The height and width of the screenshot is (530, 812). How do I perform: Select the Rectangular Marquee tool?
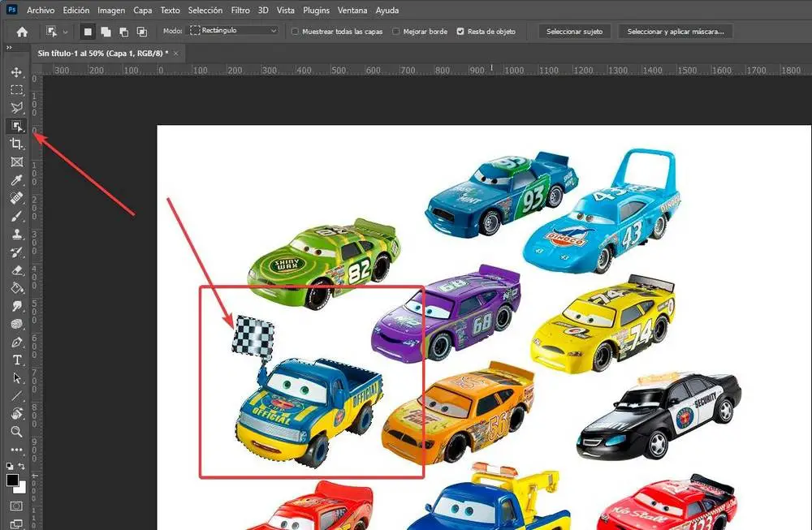click(16, 90)
